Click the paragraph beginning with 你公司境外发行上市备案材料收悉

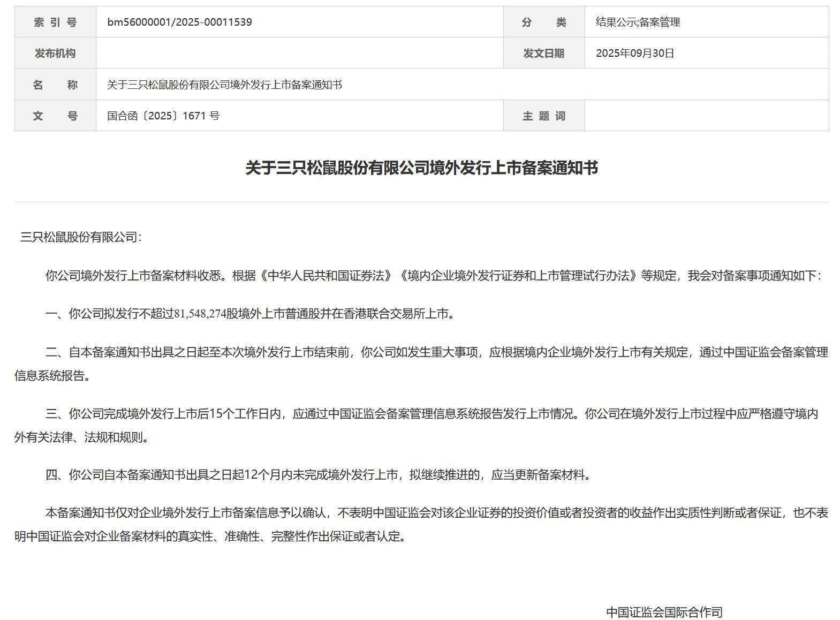coord(433,276)
